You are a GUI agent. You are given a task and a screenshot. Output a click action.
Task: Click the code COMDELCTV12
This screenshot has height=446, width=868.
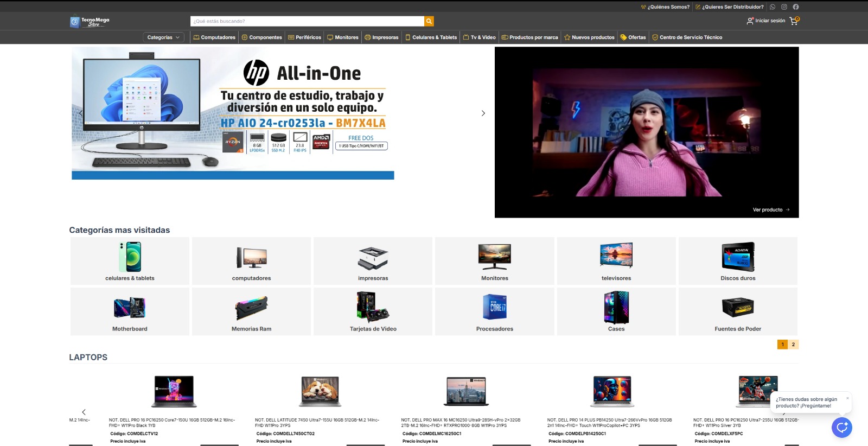click(x=134, y=434)
